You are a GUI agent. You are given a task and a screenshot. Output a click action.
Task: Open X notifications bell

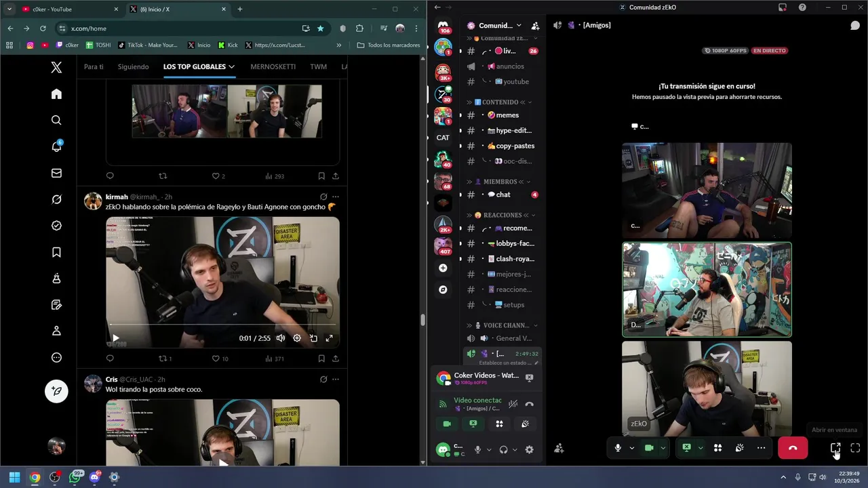(x=56, y=146)
